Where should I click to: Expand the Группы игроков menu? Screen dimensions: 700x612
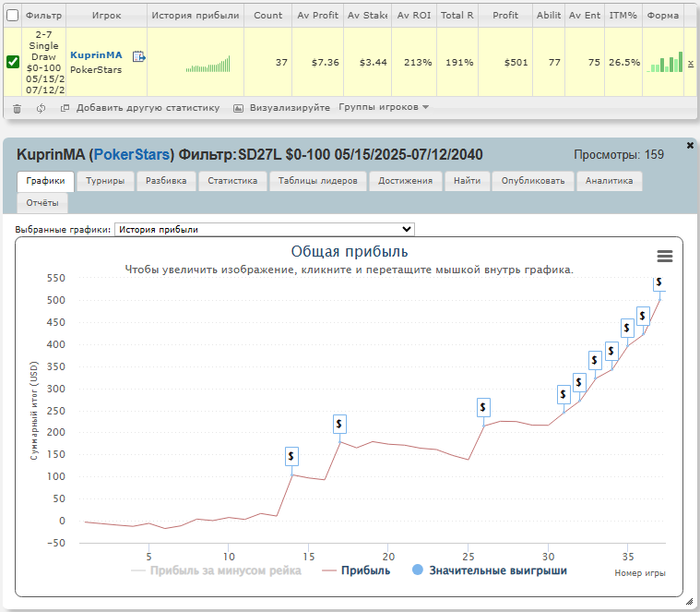pyautogui.click(x=383, y=107)
